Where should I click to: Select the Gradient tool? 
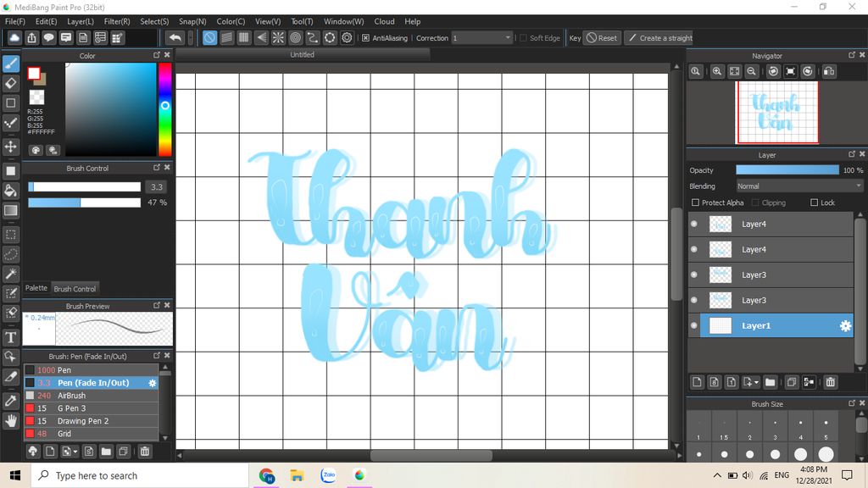coord(10,210)
